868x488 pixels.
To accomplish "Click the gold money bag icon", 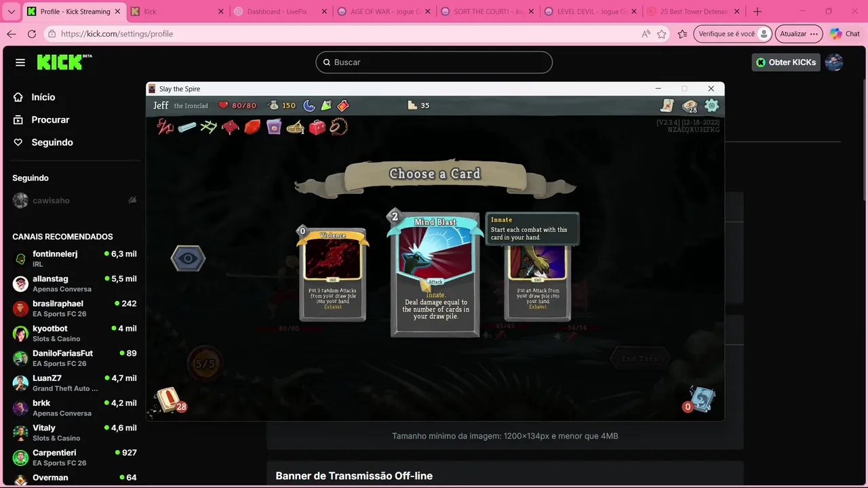I will (273, 105).
